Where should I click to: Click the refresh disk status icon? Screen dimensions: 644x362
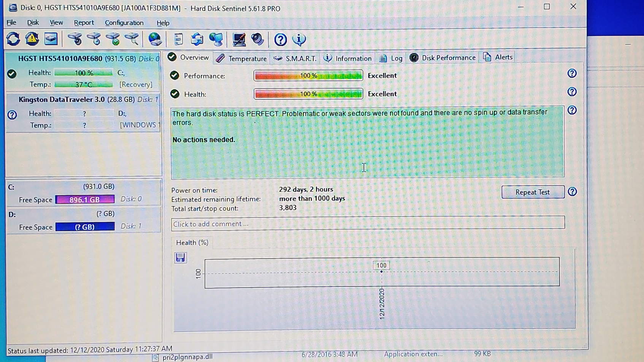click(13, 39)
